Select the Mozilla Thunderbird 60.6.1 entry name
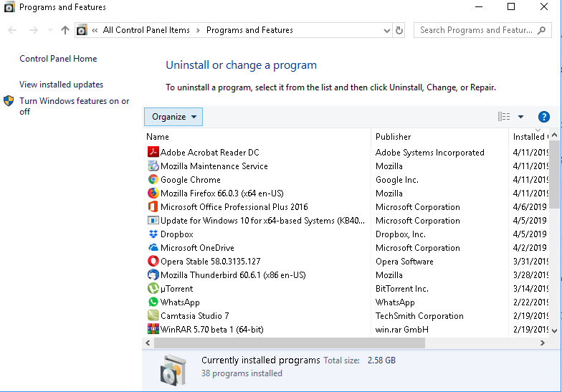Screen dimensions: 562x392 [233, 275]
